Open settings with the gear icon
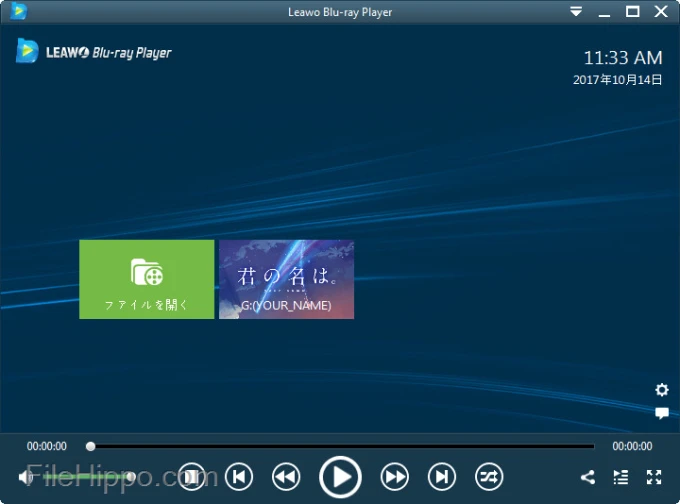680x504 pixels. (x=662, y=389)
